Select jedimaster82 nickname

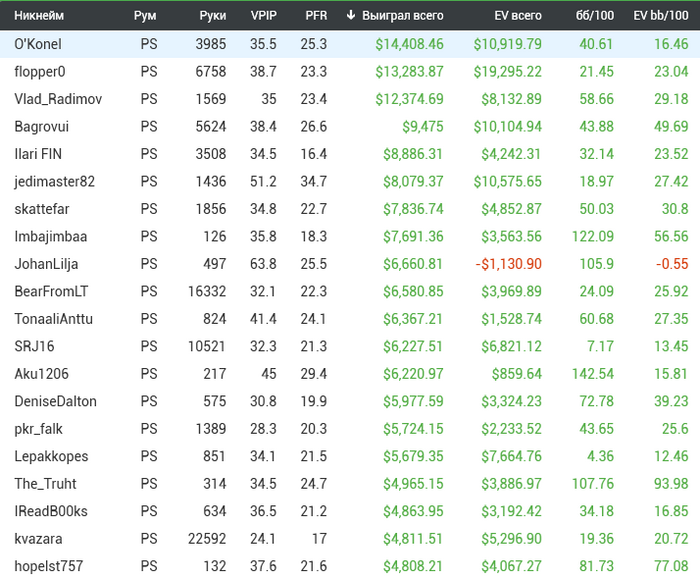(x=54, y=182)
